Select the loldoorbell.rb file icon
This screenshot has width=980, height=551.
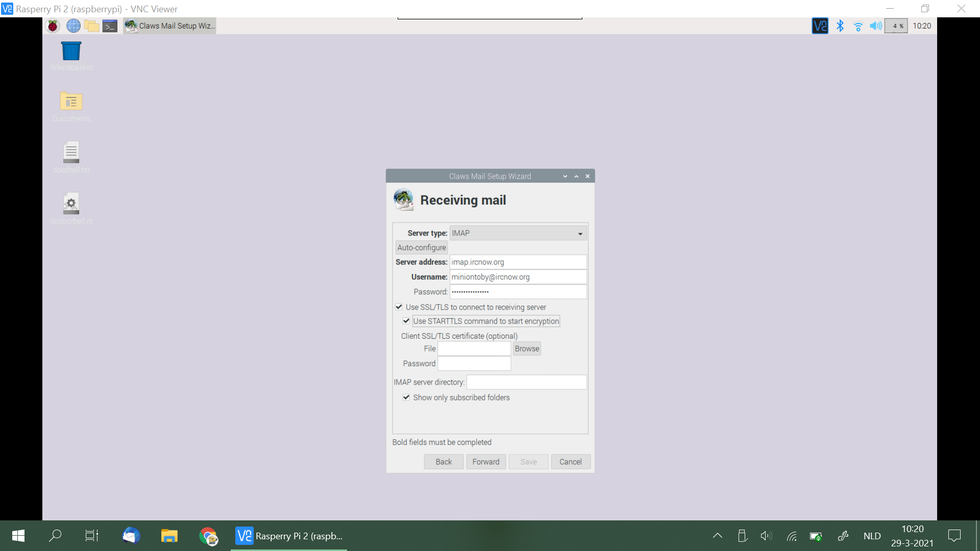point(71,208)
